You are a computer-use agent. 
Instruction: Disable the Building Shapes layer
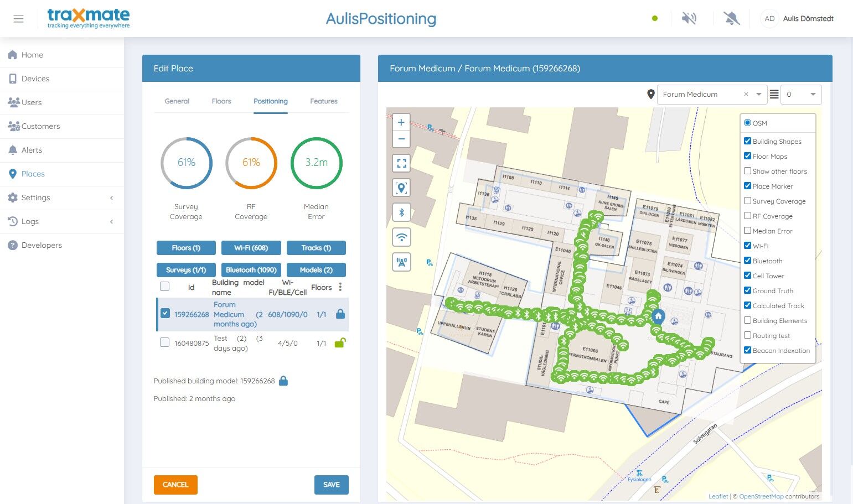coord(748,141)
